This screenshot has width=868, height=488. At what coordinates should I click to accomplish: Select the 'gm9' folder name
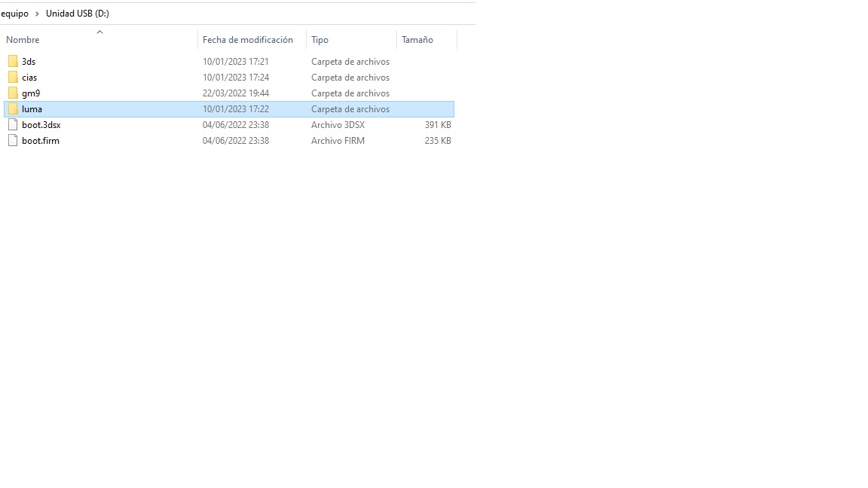31,93
